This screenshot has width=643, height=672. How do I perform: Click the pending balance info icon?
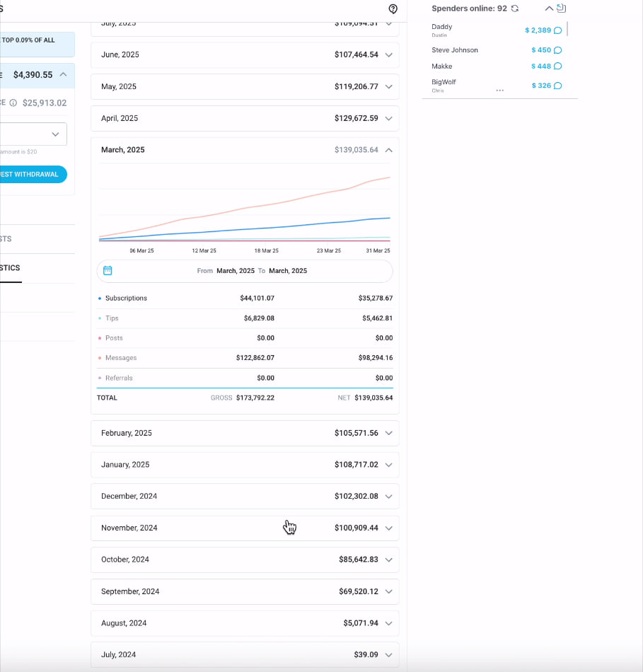coord(13,103)
